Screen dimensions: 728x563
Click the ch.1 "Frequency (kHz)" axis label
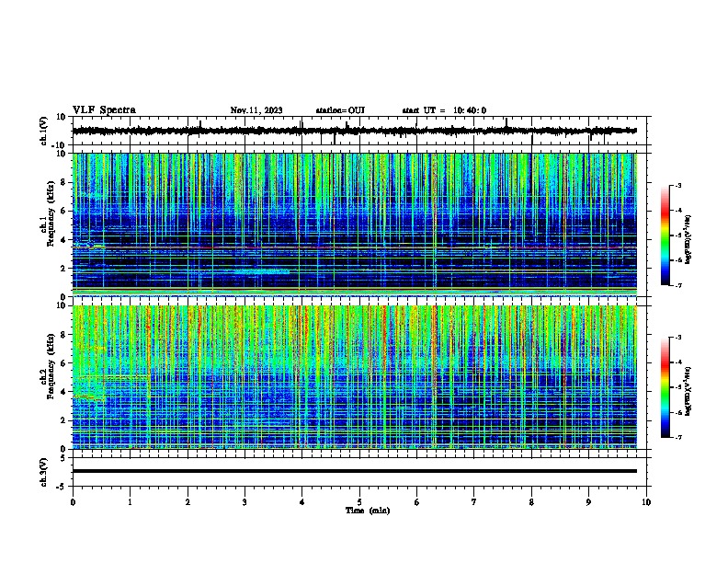51,213
